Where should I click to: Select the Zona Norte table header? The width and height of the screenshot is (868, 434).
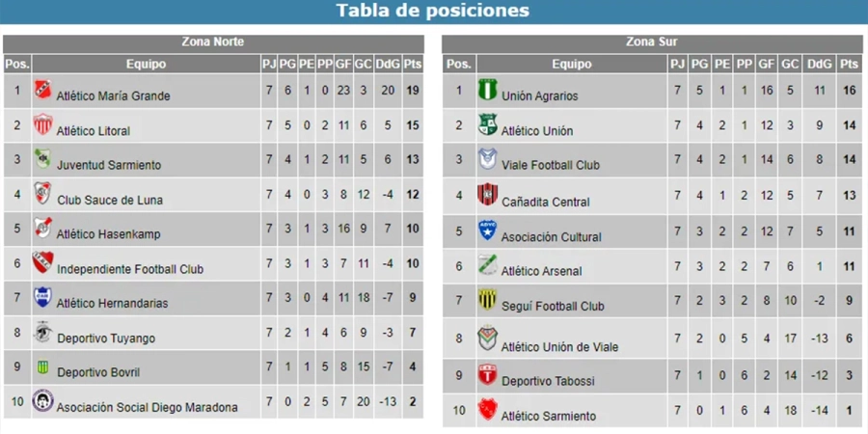213,42
